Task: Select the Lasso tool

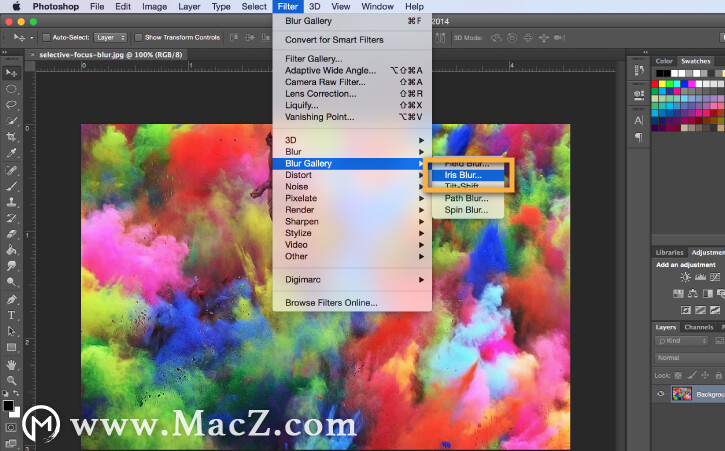Action: pos(11,105)
